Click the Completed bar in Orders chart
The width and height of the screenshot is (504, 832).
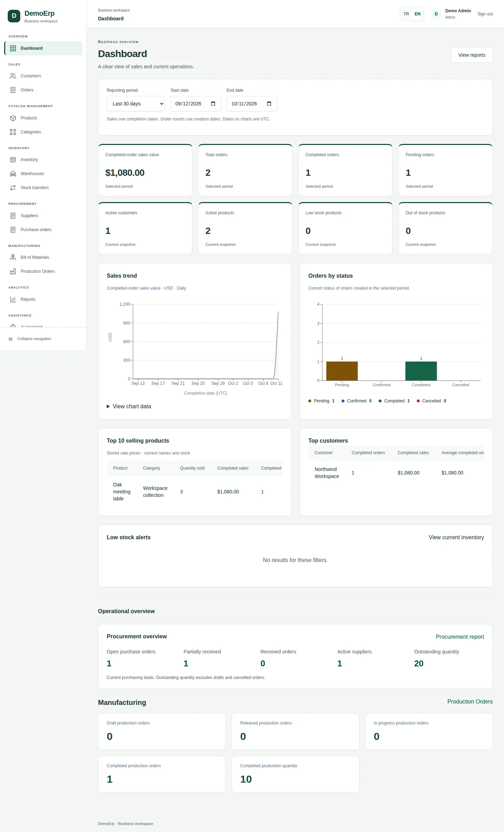click(421, 371)
